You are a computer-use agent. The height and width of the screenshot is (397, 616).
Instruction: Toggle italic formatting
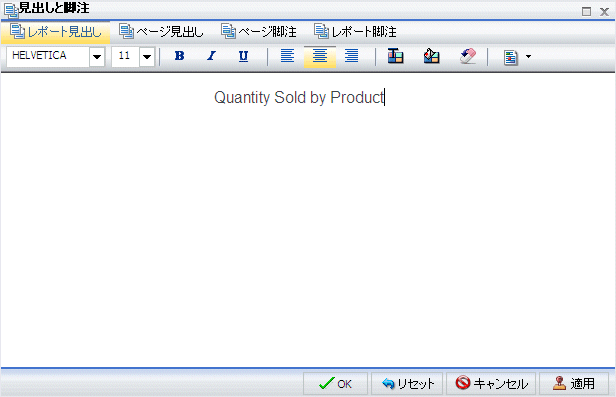point(211,57)
